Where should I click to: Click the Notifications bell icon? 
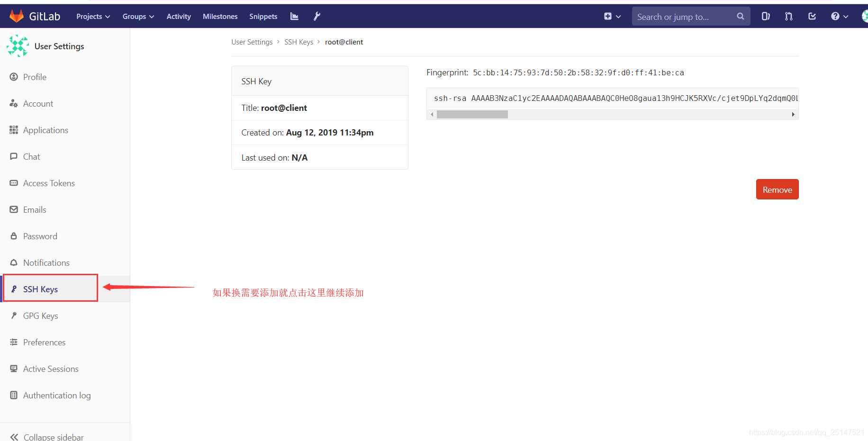tap(14, 262)
